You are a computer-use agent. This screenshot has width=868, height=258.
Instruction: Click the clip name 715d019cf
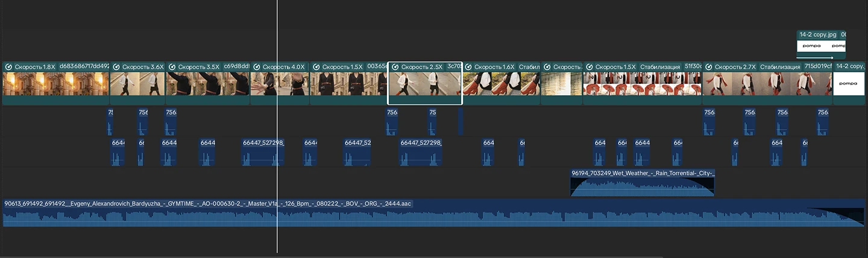coord(818,67)
